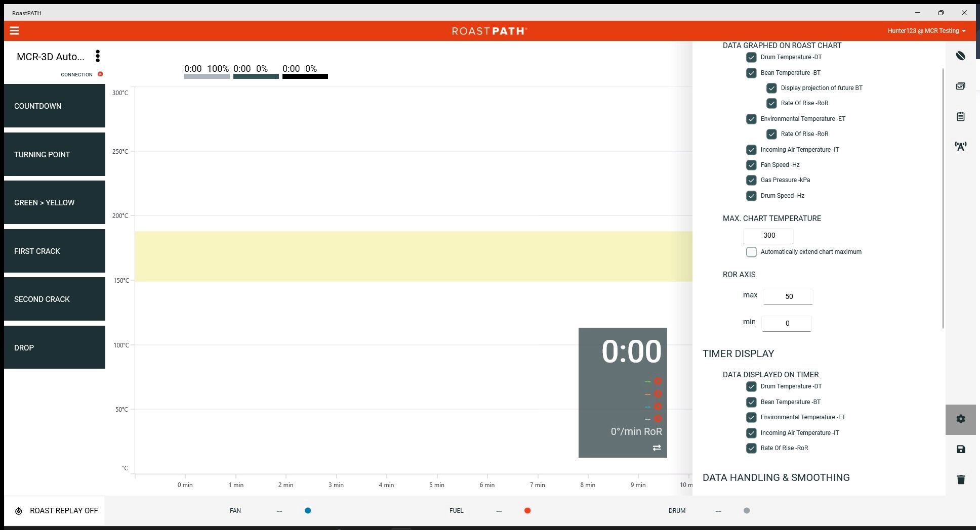Click the red FUEL indicator dot

[x=527, y=511]
